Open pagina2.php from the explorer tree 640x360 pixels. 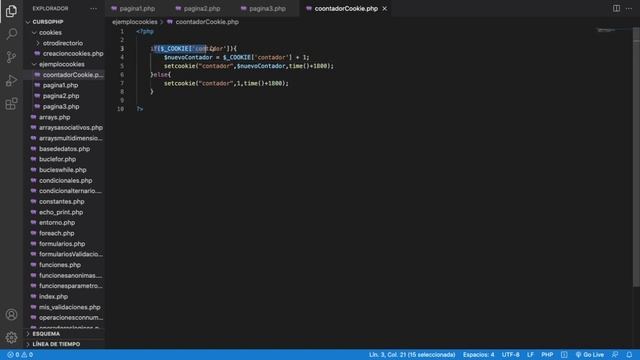(x=61, y=96)
